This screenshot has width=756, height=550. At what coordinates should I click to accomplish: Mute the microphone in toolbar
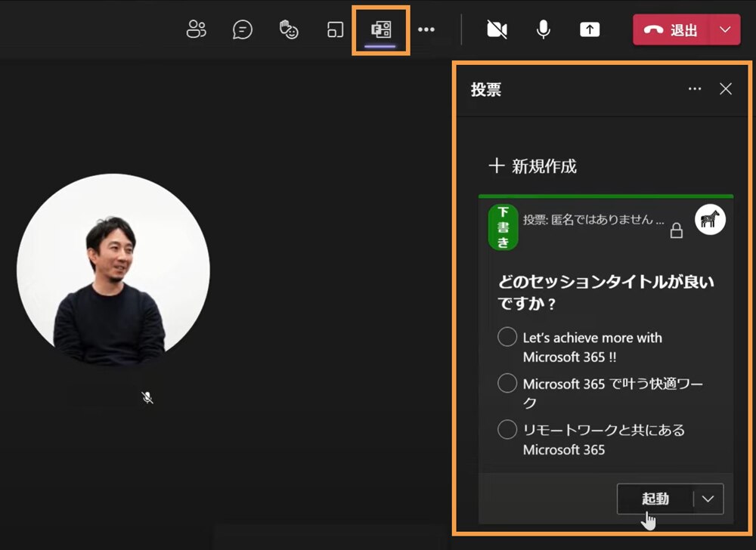544,29
